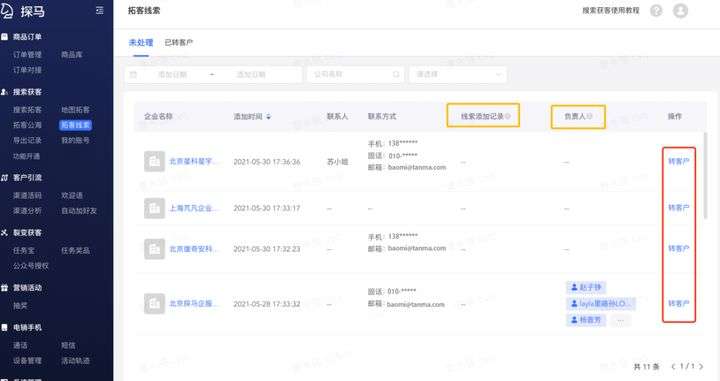Open 导出记录 in the sidebar
This screenshot has width=720, height=381.
28,140
